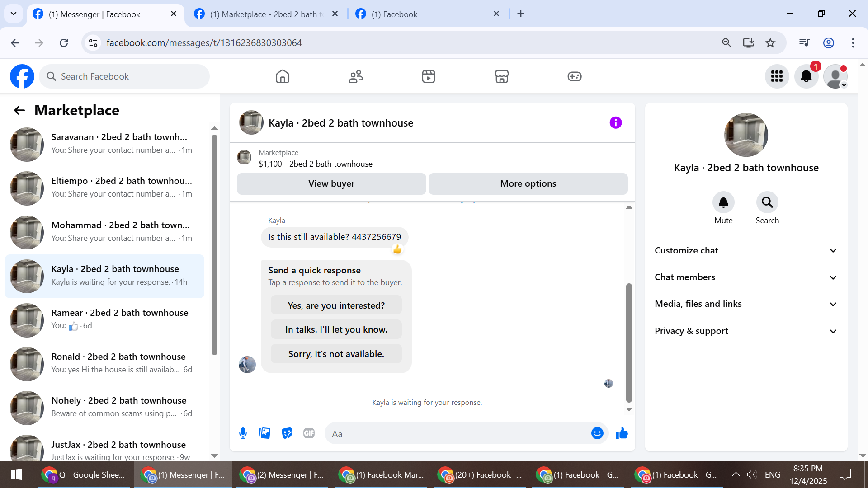Click the Aa message input field
Viewport: 868px width, 488px height.
(x=457, y=434)
